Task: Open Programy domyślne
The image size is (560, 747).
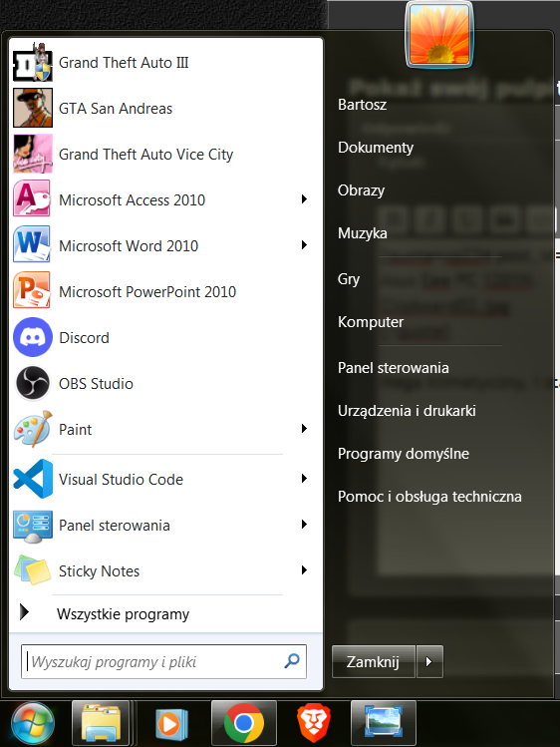Action: pos(404,454)
